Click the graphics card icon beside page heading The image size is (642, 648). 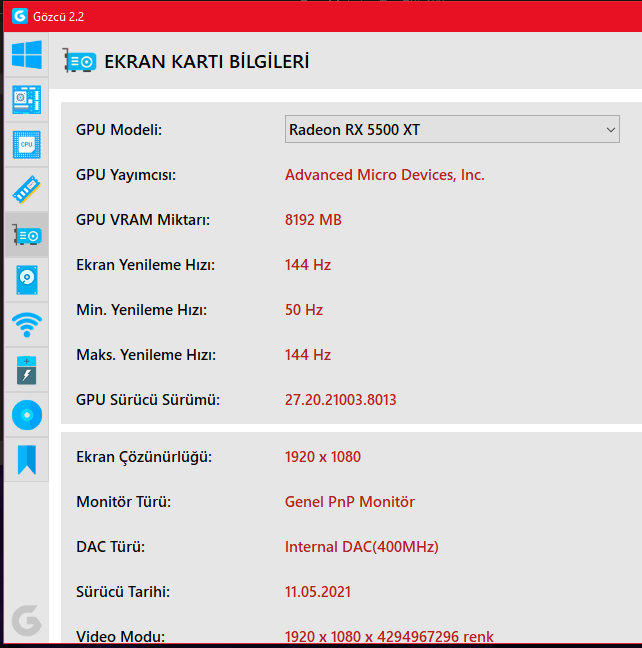coord(79,61)
